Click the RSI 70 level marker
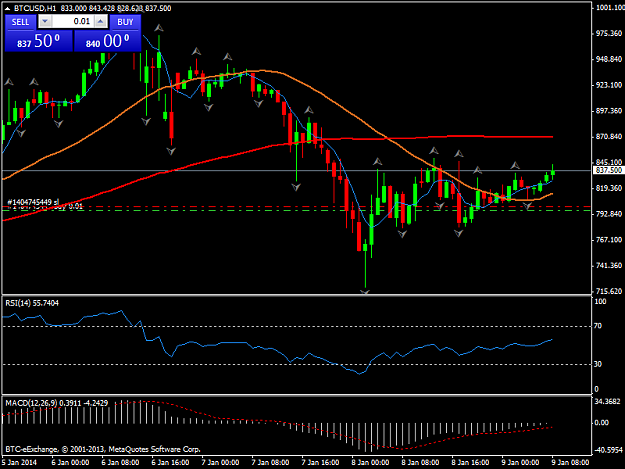The width and height of the screenshot is (625, 469). pyautogui.click(x=597, y=326)
